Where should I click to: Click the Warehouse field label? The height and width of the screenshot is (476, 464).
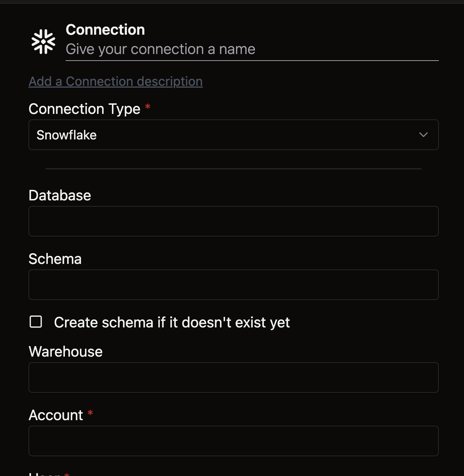(66, 352)
